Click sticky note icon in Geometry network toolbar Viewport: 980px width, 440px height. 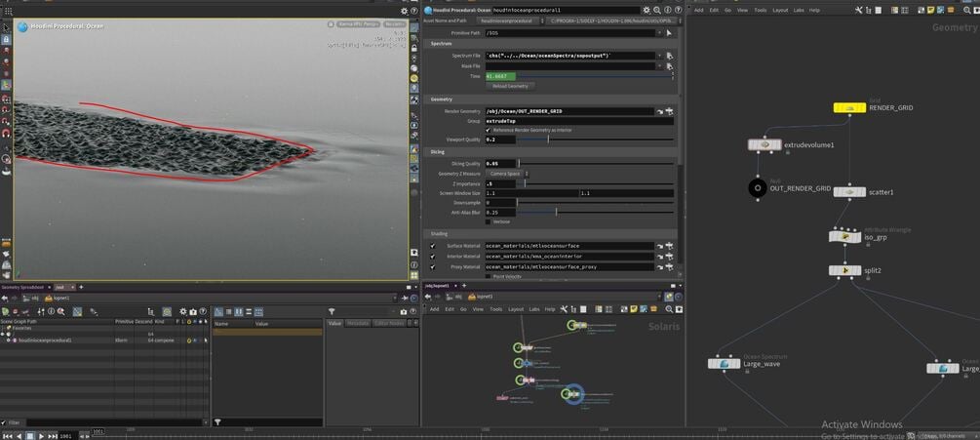click(930, 10)
